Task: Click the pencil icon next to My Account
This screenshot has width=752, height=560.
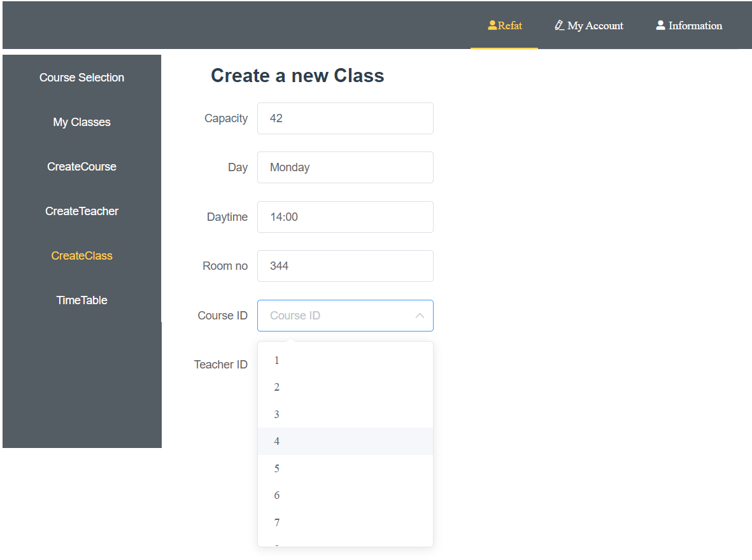Action: (x=560, y=25)
